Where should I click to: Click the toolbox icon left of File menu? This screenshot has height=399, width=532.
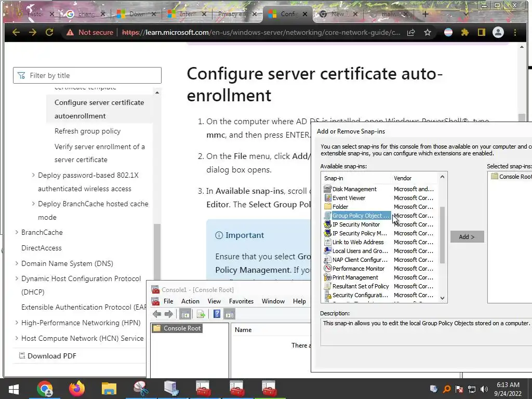point(155,301)
